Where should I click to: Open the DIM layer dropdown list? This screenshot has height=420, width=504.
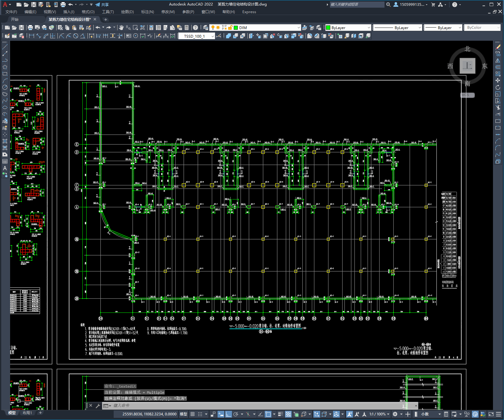[x=298, y=28]
